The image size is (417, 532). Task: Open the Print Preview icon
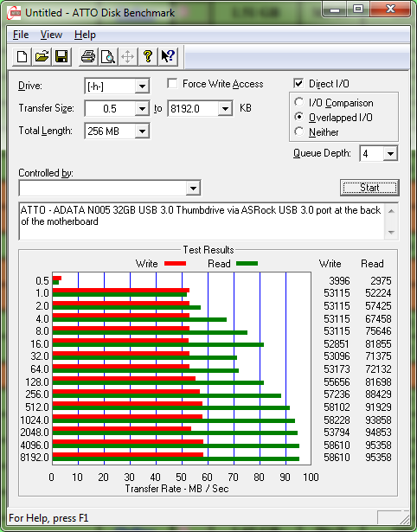(x=108, y=56)
